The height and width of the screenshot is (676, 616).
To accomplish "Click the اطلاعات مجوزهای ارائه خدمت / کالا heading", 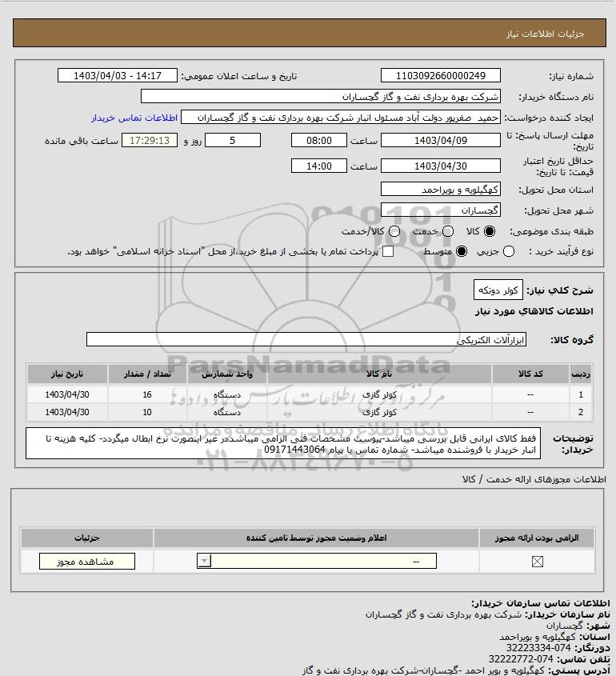I will (x=534, y=479).
